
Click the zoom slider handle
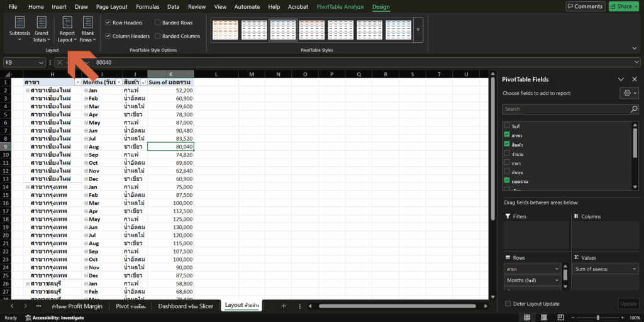597,318
